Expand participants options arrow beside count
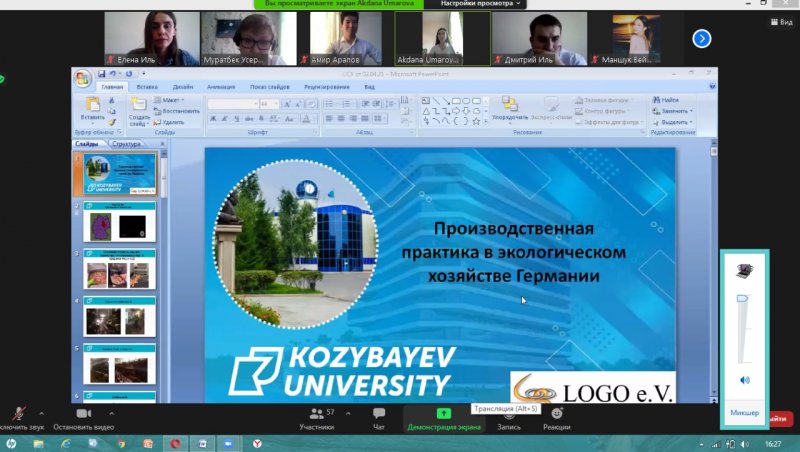Image resolution: width=800 pixels, height=452 pixels. [348, 413]
